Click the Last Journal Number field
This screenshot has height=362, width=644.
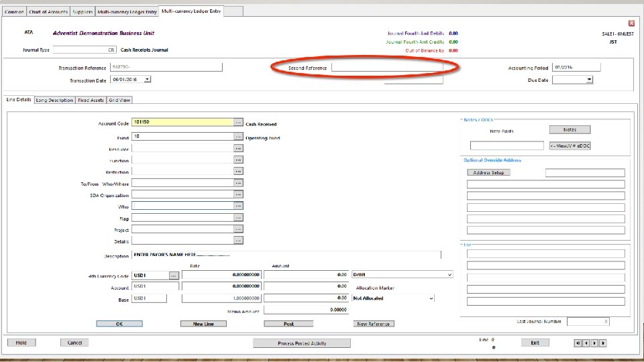[588, 321]
